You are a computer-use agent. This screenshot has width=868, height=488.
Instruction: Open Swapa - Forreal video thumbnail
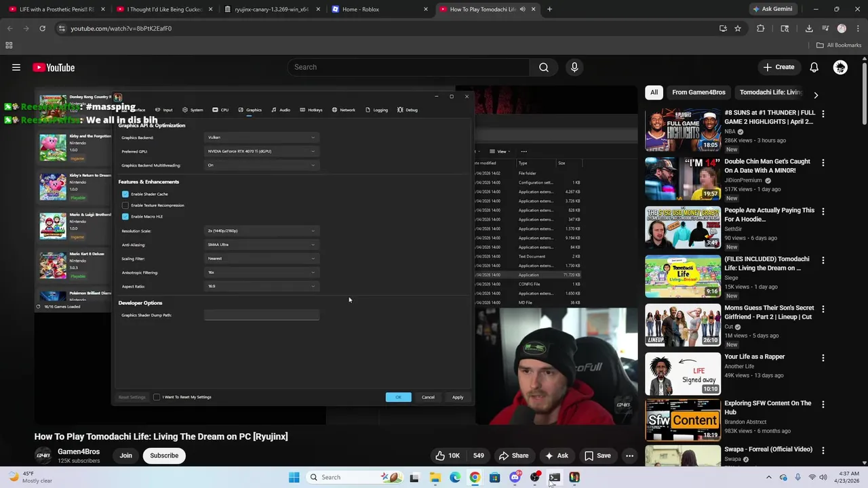coord(683,455)
